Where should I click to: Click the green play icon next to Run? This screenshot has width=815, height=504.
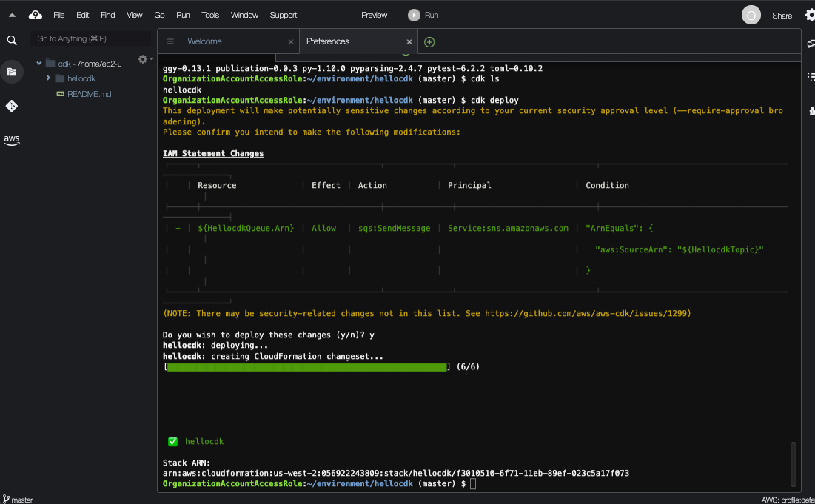(414, 15)
